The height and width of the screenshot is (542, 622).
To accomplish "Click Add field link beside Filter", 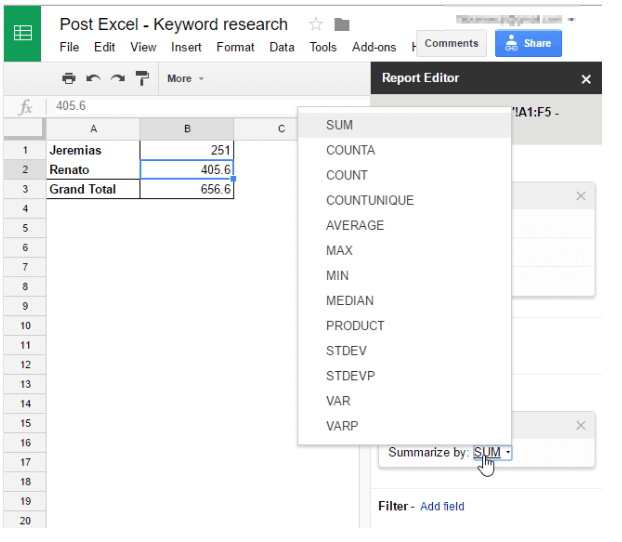I will [x=442, y=507].
